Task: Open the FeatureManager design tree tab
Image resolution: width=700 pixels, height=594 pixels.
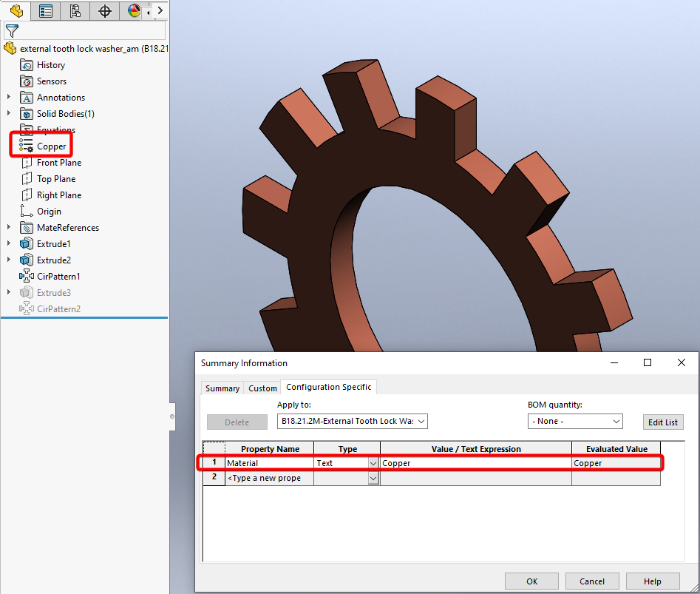Action: pyautogui.click(x=16, y=10)
